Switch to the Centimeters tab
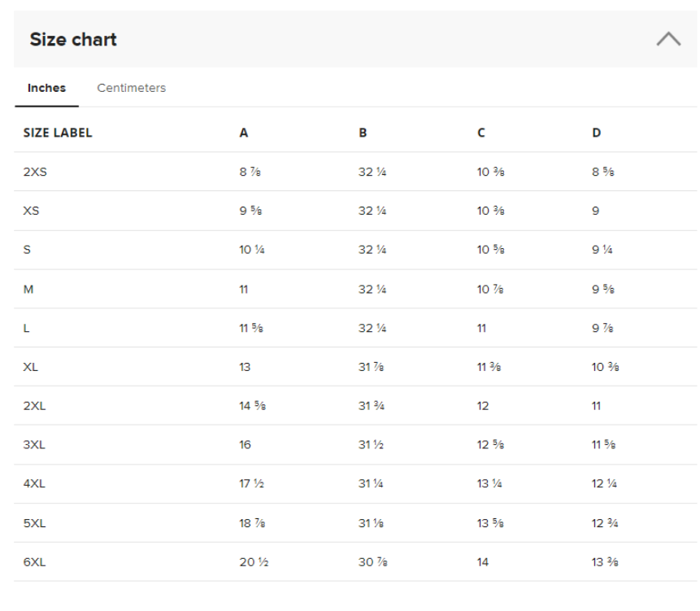This screenshot has width=700, height=611. click(131, 88)
